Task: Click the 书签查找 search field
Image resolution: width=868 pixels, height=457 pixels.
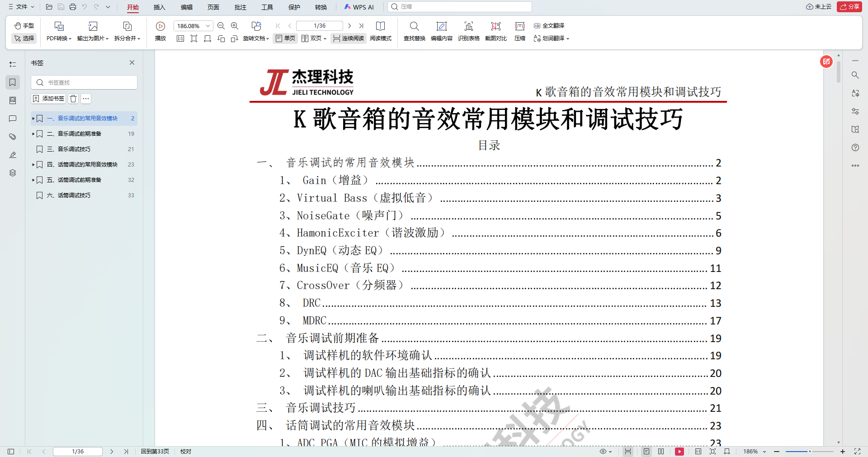Action: tap(84, 82)
